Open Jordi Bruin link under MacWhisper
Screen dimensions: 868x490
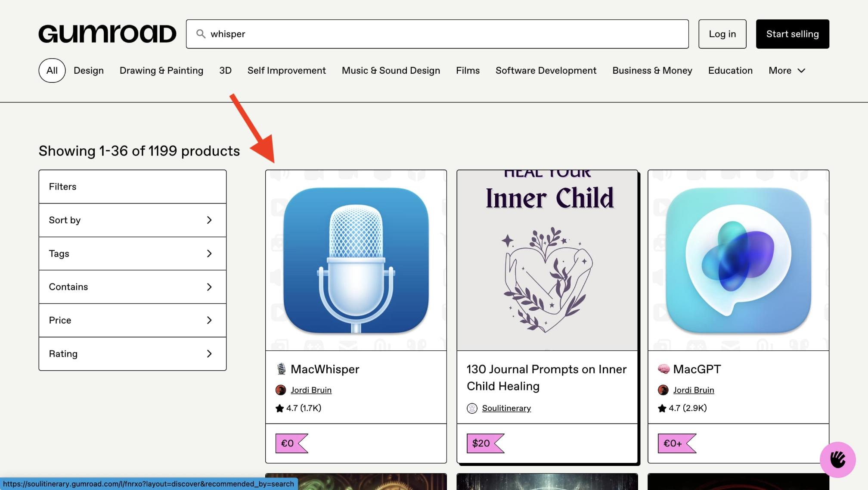tap(311, 390)
